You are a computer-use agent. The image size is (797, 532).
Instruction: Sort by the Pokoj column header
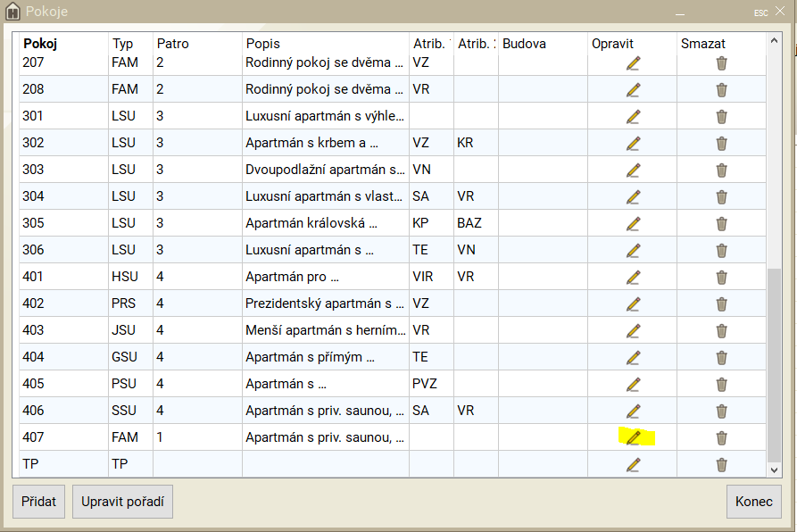(x=40, y=43)
